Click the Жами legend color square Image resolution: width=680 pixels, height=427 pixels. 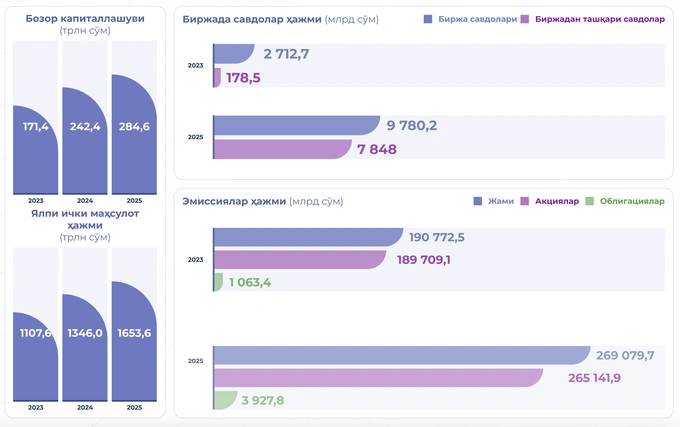tap(477, 201)
